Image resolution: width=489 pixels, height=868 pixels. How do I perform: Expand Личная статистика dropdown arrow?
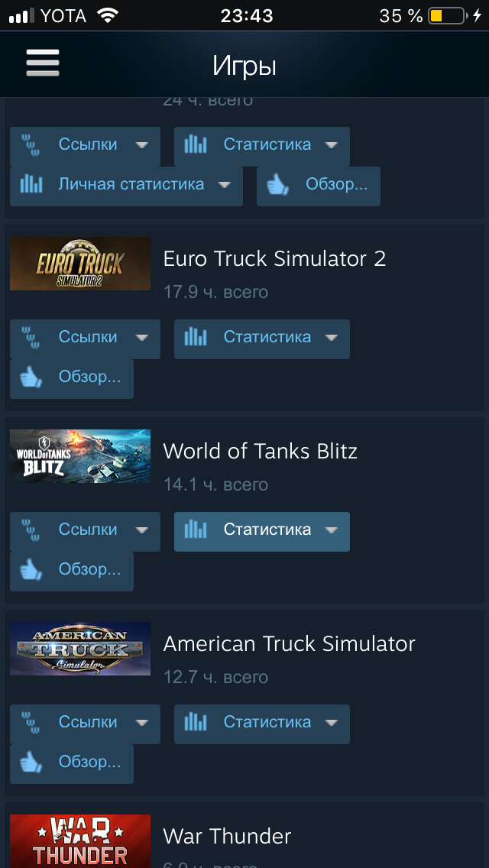point(225,186)
